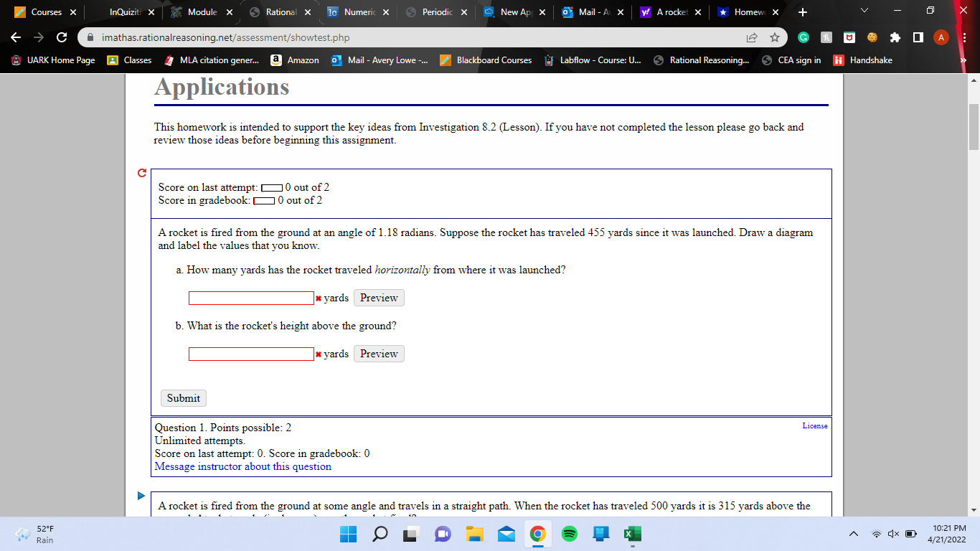Image resolution: width=980 pixels, height=551 pixels.
Task: Share this page using the share icon
Action: (x=752, y=37)
